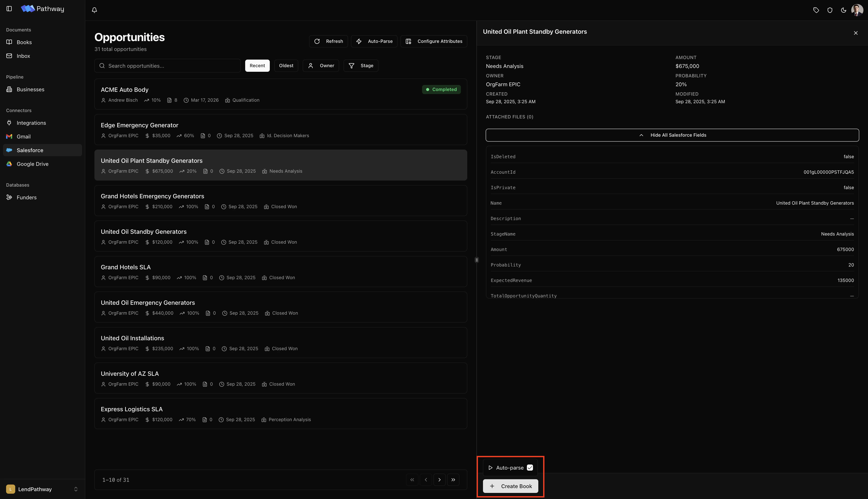Screen dimensions: 868x499
Task: Open United Oil Emergency Generators opportunity
Action: coord(280,307)
